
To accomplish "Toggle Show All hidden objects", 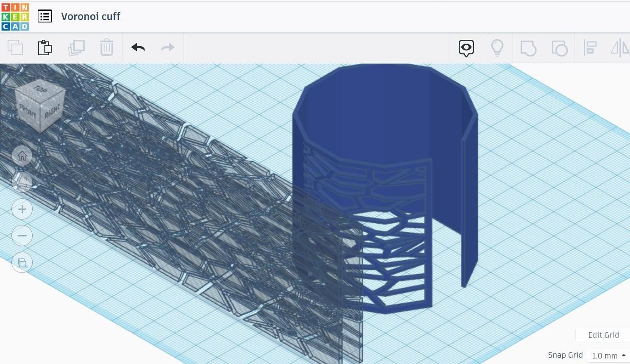I will (x=466, y=48).
